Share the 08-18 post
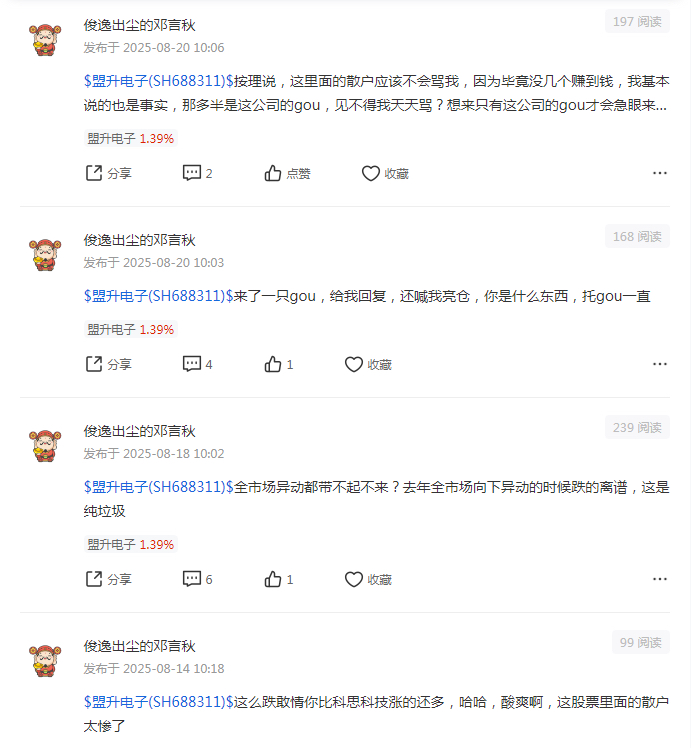 108,579
